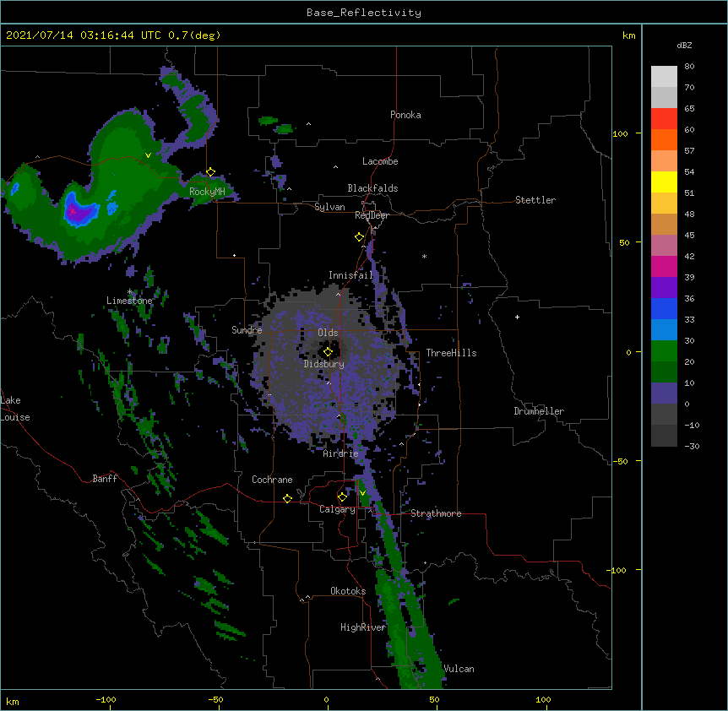
Task: Click the Lacombe city label
Action: tap(380, 161)
